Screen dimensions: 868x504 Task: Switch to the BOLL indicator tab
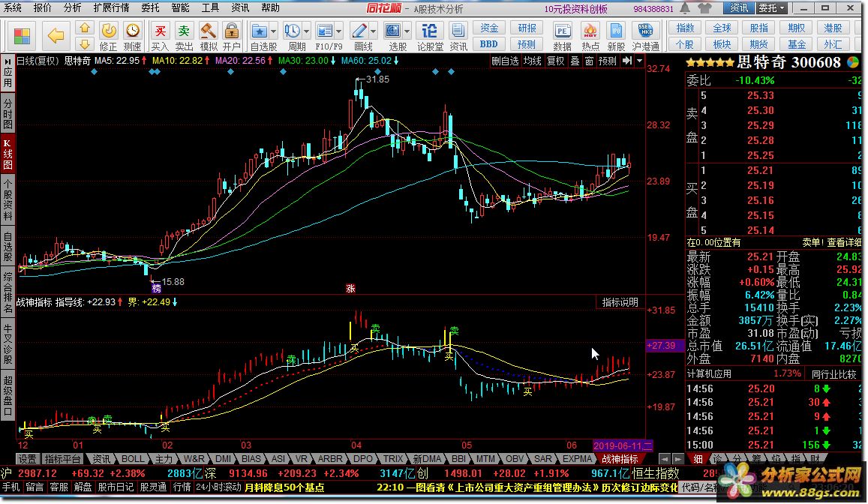(x=133, y=459)
